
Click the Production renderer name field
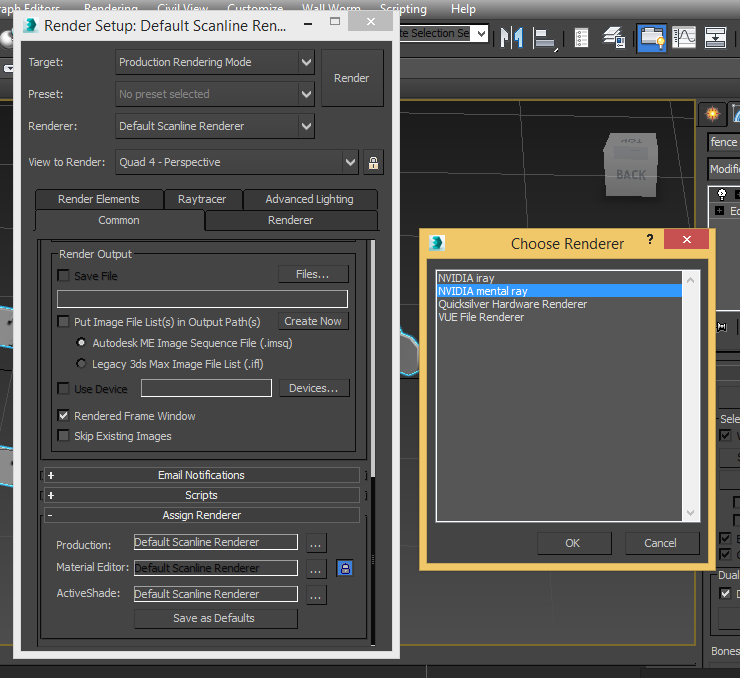pyautogui.click(x=216, y=542)
